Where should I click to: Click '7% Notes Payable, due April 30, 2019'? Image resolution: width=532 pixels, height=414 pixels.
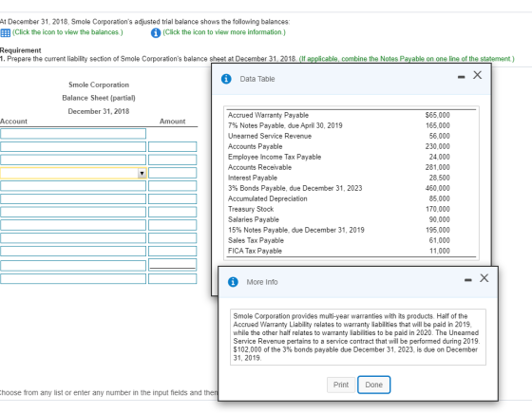(285, 125)
